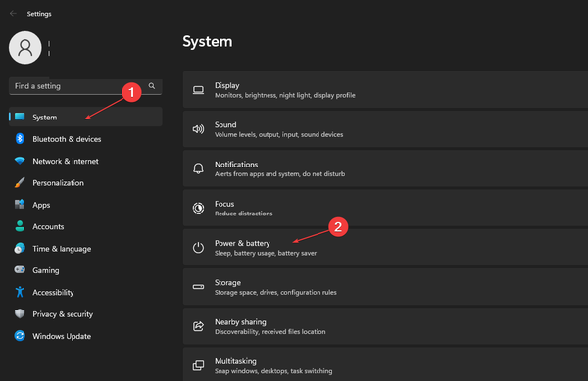The image size is (588, 381).
Task: Go to Windows Update
Action: coord(85,336)
